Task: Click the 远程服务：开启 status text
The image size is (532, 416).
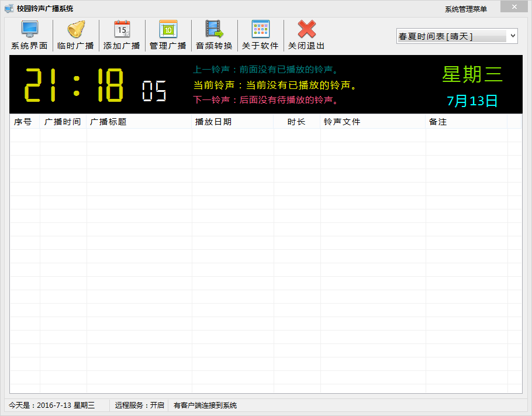Action: [x=139, y=405]
